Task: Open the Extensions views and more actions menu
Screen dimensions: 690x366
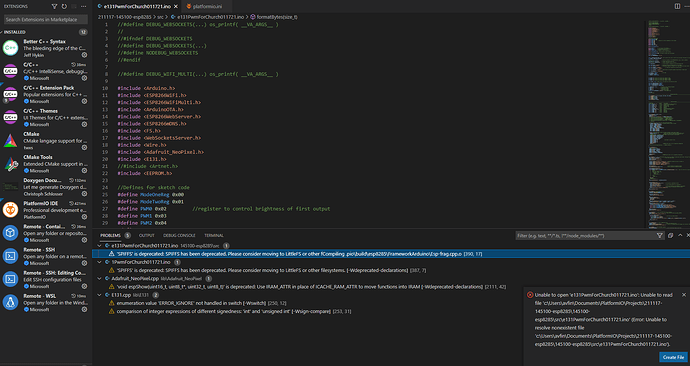Action: click(x=83, y=7)
